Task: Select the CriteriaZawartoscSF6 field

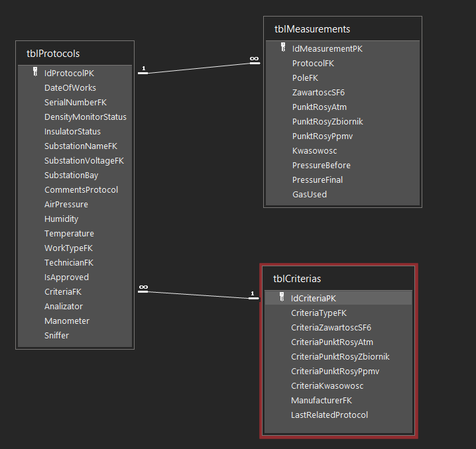Action: click(x=331, y=327)
